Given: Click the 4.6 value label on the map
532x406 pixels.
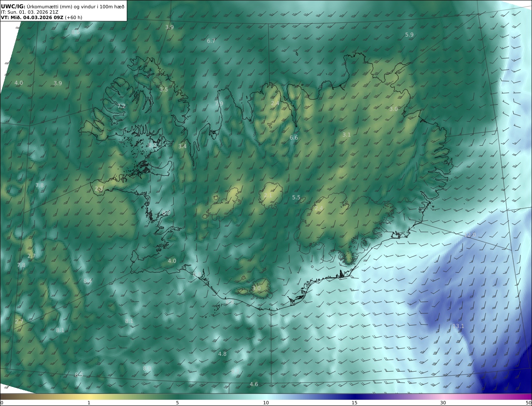Looking at the screenshot, I should (254, 384).
